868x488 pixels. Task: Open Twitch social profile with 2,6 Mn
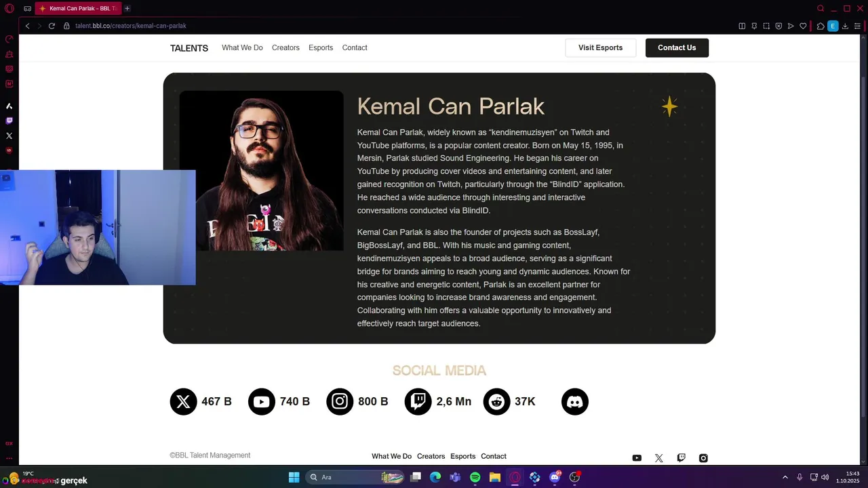(438, 402)
